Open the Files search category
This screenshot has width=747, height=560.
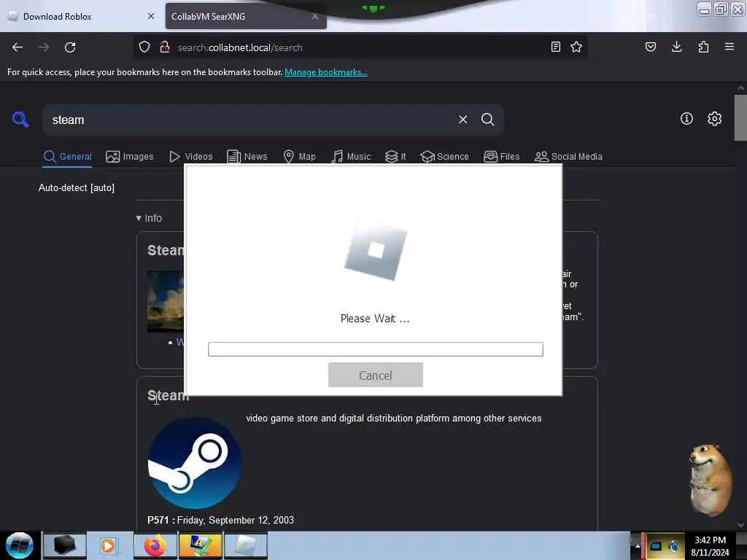[502, 157]
